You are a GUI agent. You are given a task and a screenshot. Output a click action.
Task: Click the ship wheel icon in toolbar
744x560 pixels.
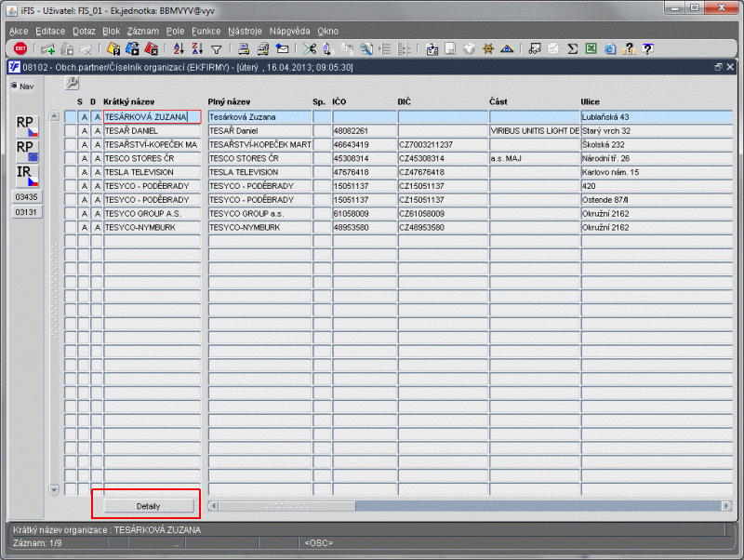[487, 49]
